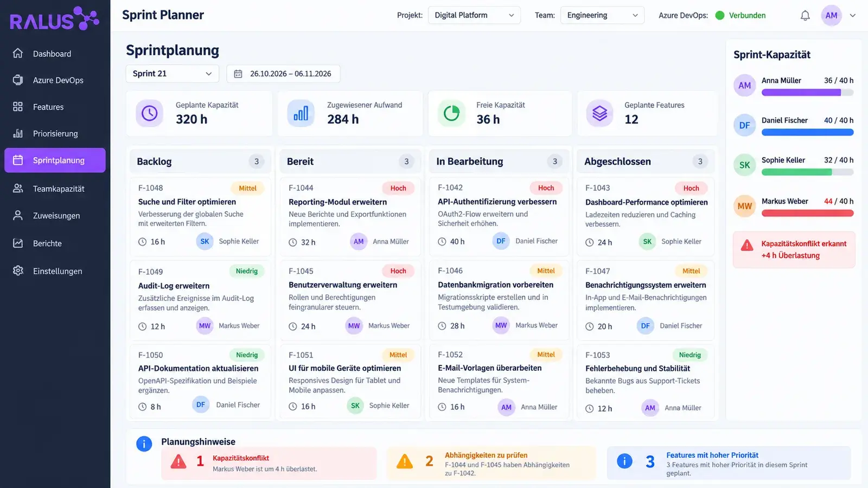Click the RALUS logo
The height and width of the screenshot is (488, 868).
(x=54, y=19)
